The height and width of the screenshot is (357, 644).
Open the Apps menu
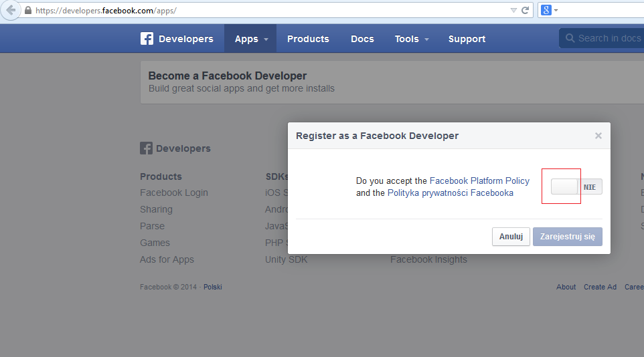coord(250,39)
